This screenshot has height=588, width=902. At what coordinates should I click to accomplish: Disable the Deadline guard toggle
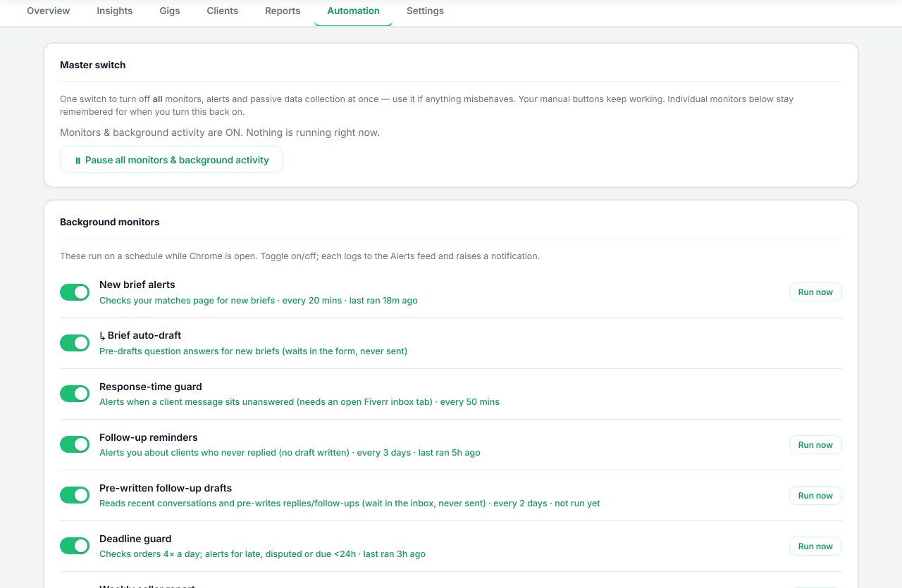[x=75, y=546]
